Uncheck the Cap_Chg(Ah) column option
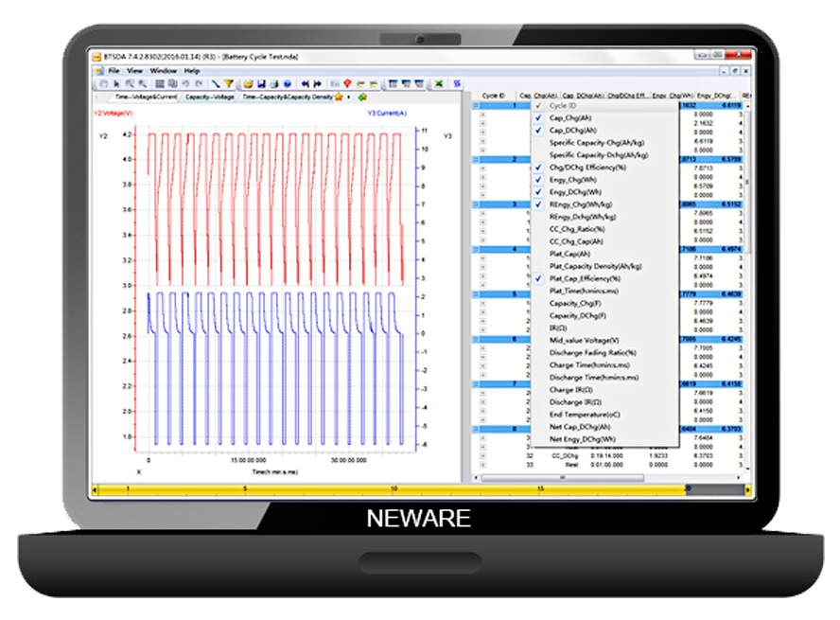The width and height of the screenshot is (840, 620). (x=538, y=118)
